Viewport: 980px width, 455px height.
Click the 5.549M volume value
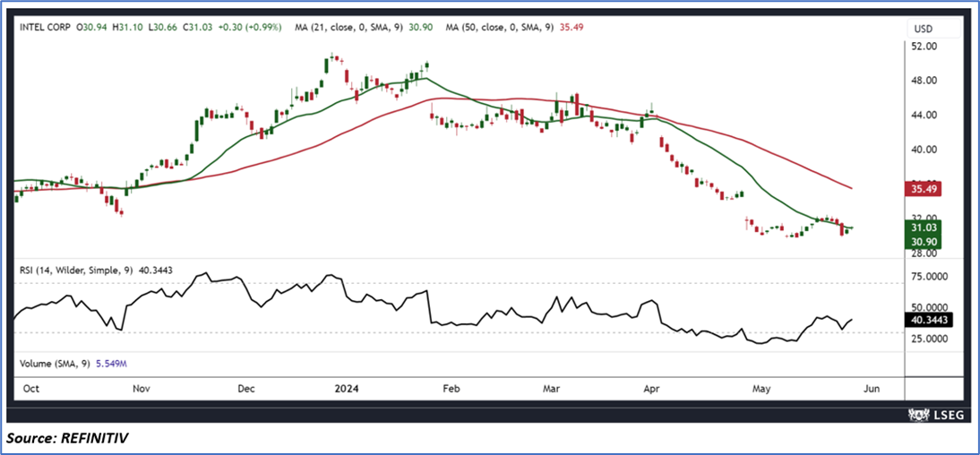(113, 363)
